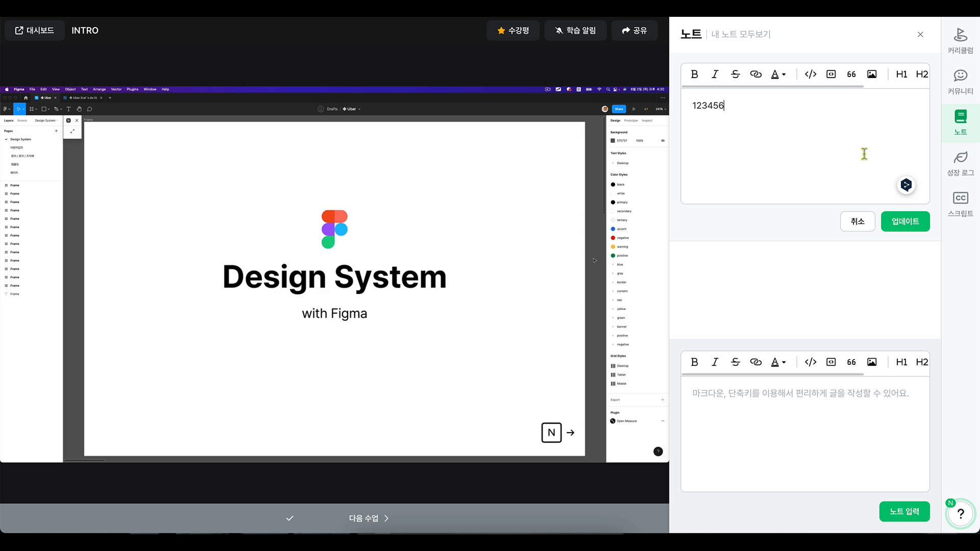Go to the 대시보드 dashboard
This screenshot has height=551, width=980.
(35, 31)
